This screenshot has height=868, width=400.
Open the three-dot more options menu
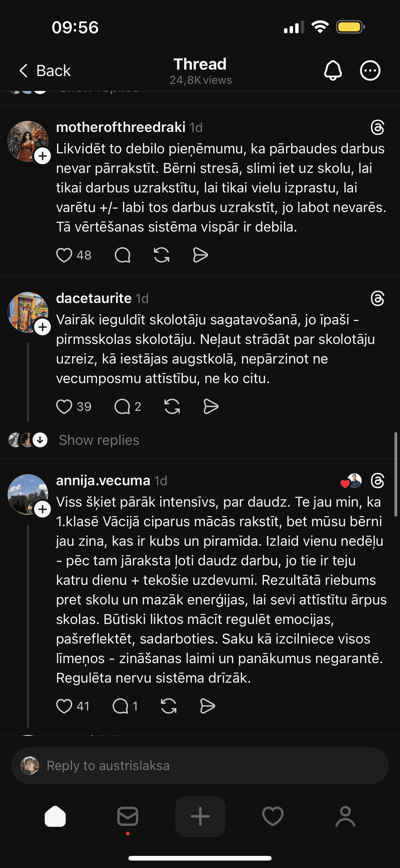point(370,71)
